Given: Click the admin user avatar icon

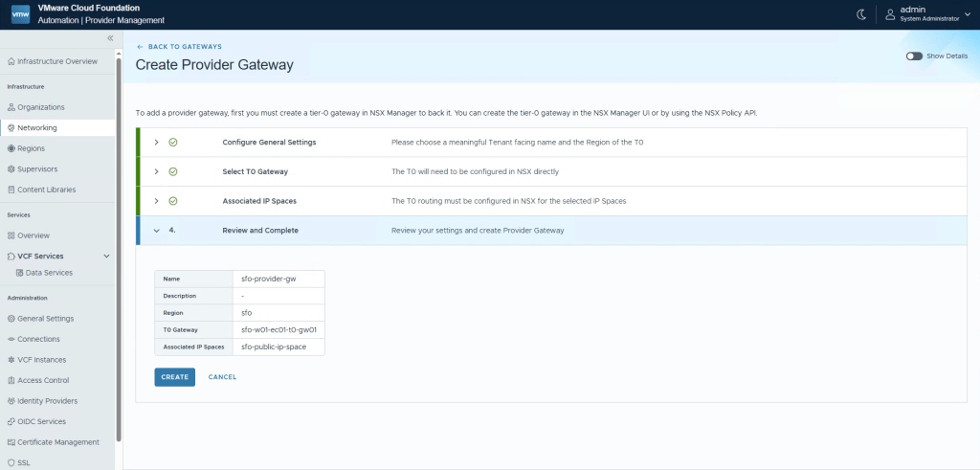Looking at the screenshot, I should click(x=890, y=14).
